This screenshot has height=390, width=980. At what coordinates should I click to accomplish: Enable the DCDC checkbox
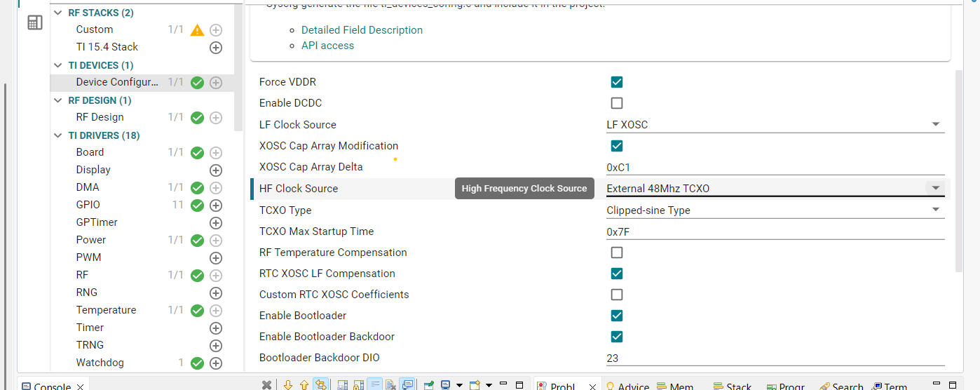coord(617,103)
